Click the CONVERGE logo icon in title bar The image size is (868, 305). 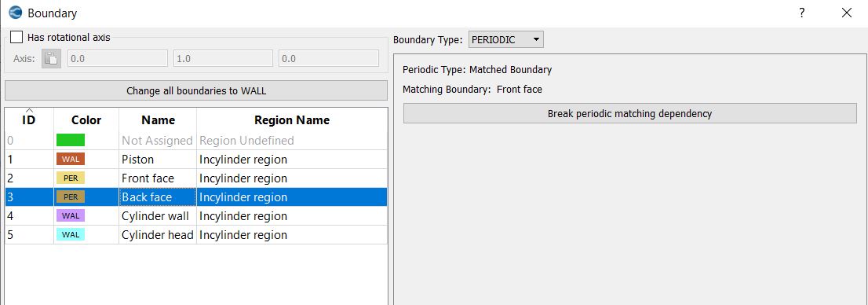[x=16, y=13]
